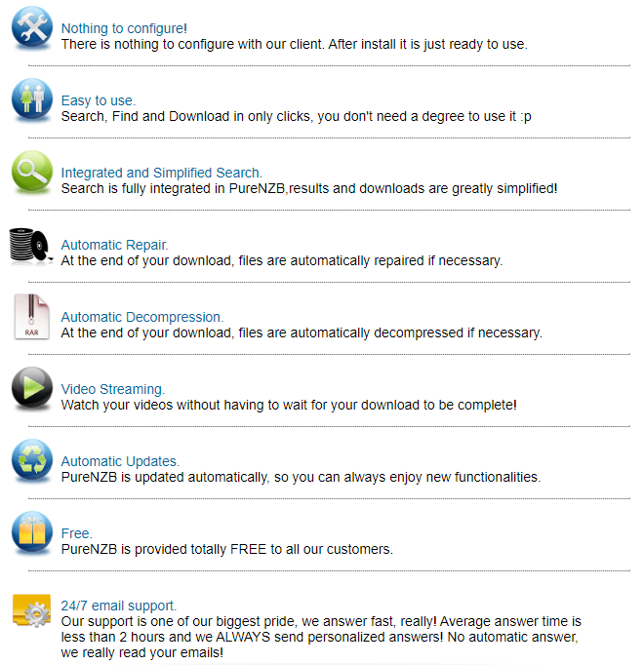The width and height of the screenshot is (644, 665).
Task: Click the two people Easy to use icon
Action: pos(31,98)
